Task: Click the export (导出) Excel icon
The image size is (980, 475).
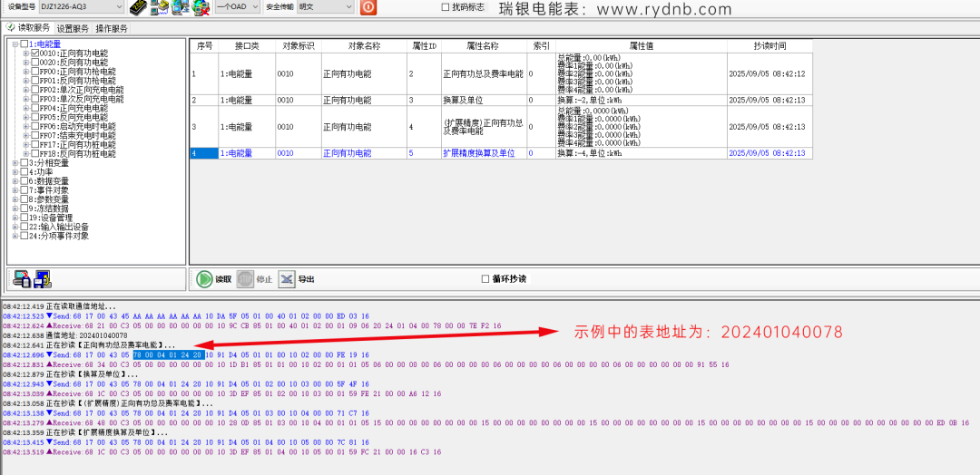Action: [286, 279]
